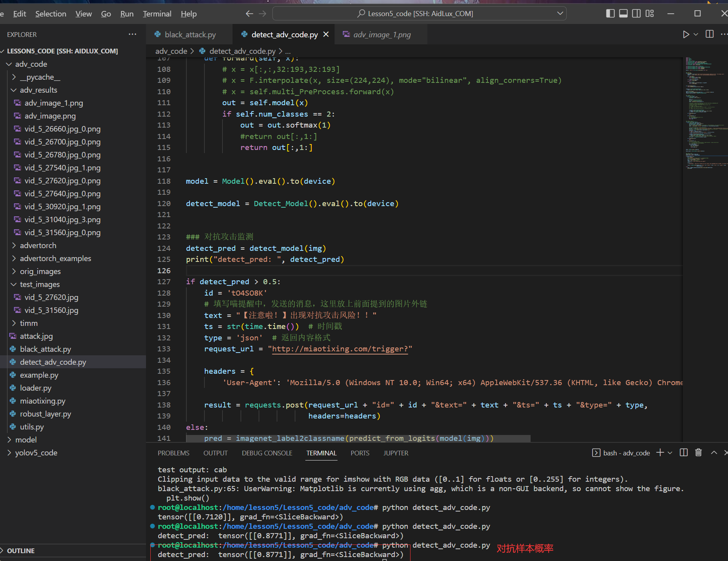This screenshot has height=561, width=728.
Task: Maximize panel size chevron
Action: pyautogui.click(x=714, y=453)
